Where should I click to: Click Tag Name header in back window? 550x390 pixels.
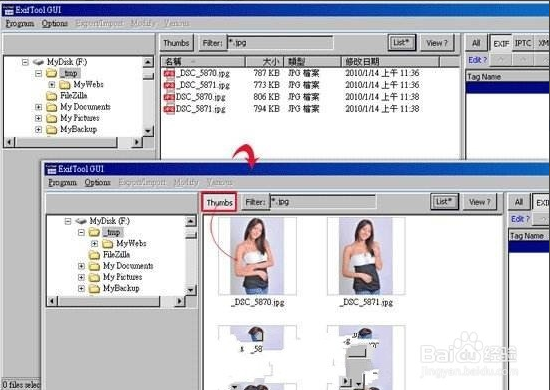(x=508, y=76)
